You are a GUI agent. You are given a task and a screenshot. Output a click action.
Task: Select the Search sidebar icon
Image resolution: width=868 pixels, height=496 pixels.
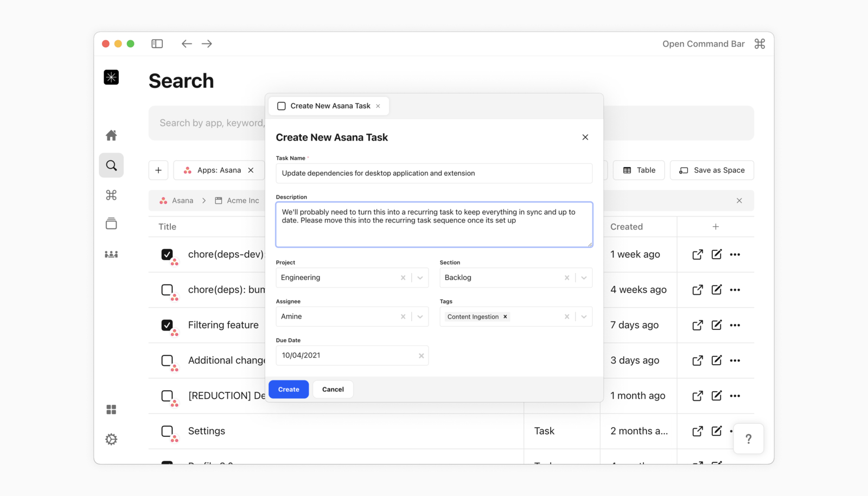pos(111,166)
